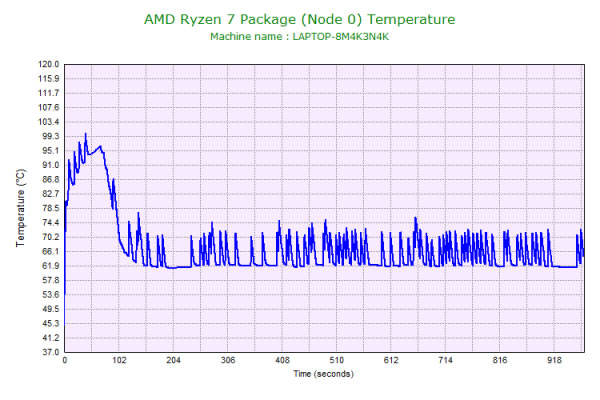The height and width of the screenshot is (400, 600).
Task: Click the chart title 'AMD Ryzen 7 Package (Node 0) Temperature'
Action: [x=300, y=19]
